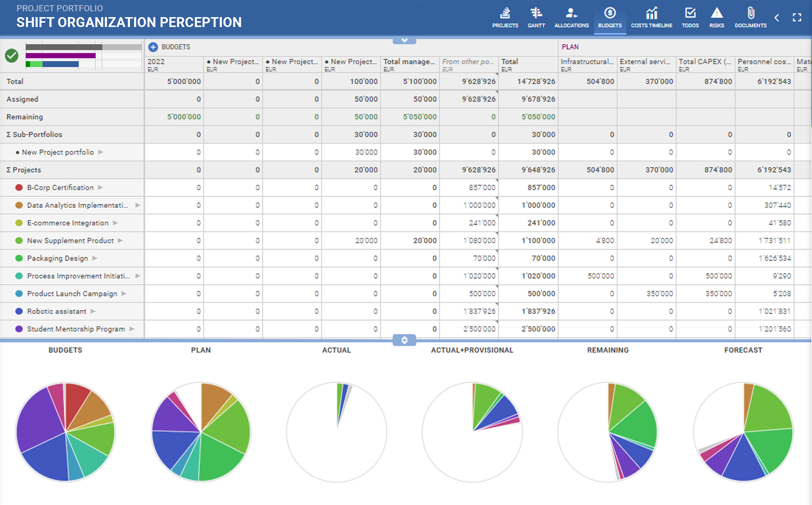
Task: Expand B-Corp Certification arrow
Action: click(101, 187)
